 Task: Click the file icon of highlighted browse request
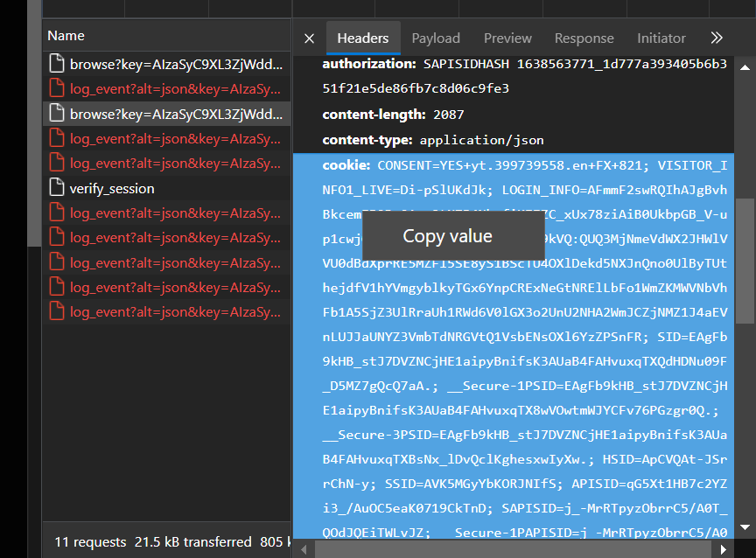tap(57, 114)
